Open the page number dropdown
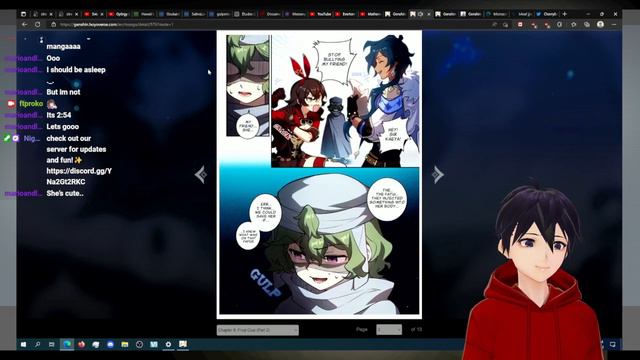640x360 pixels. (389, 329)
